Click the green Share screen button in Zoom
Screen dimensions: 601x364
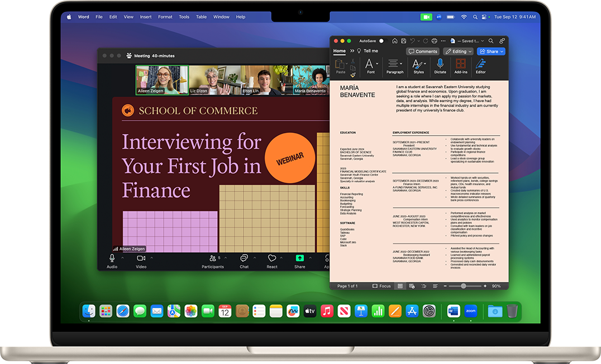coord(300,261)
